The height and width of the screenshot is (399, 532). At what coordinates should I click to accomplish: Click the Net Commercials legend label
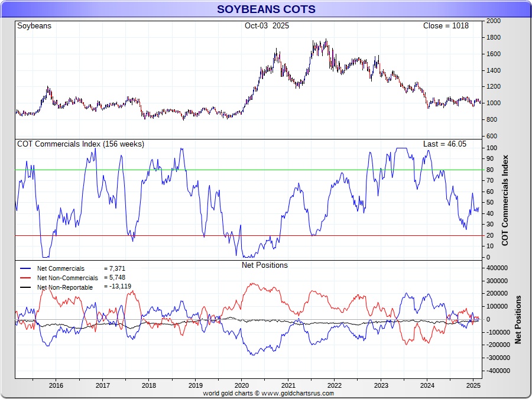pos(61,268)
